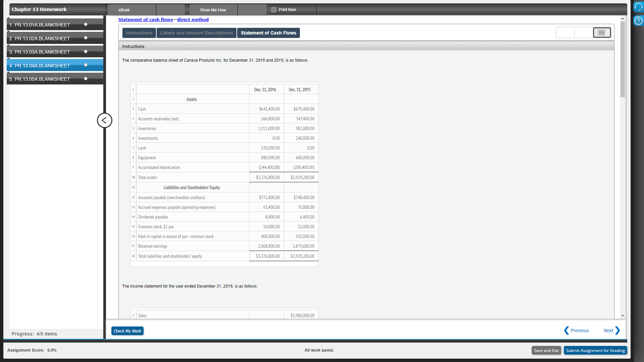Collapse the sidebar with the circled arrow
The height and width of the screenshot is (362, 644).
click(x=104, y=120)
